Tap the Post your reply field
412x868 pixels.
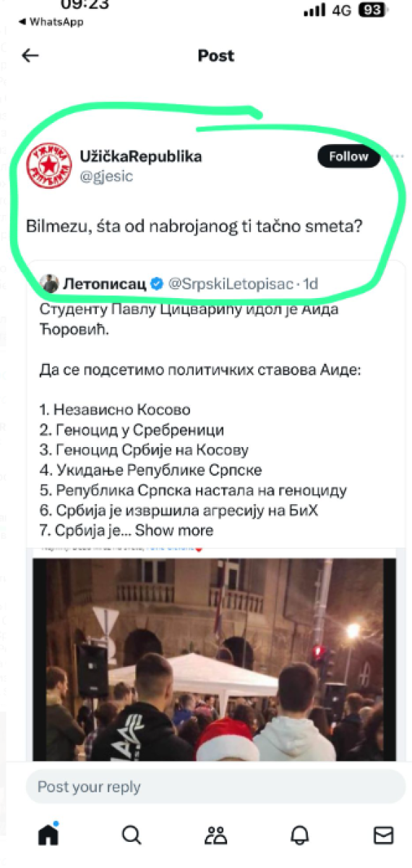tap(215, 786)
